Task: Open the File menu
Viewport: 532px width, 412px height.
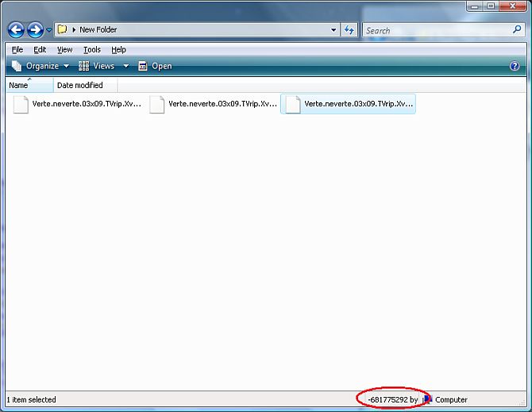Action: point(17,50)
